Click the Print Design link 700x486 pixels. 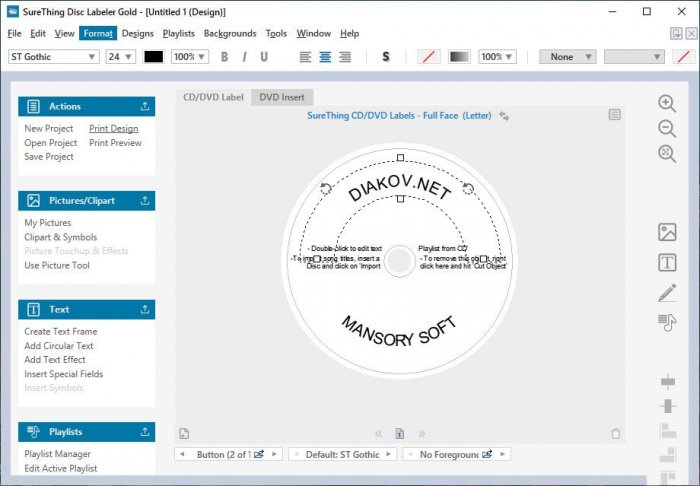click(x=113, y=129)
